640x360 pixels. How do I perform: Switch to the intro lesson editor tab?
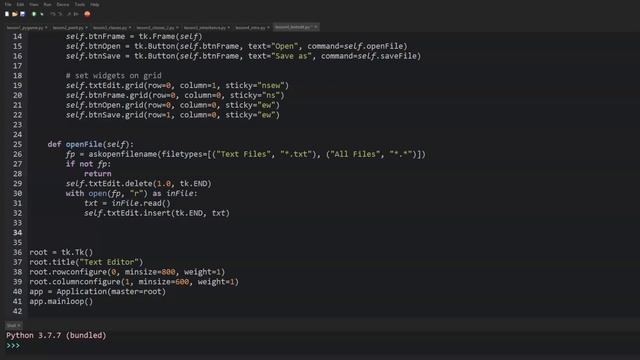coord(253,28)
